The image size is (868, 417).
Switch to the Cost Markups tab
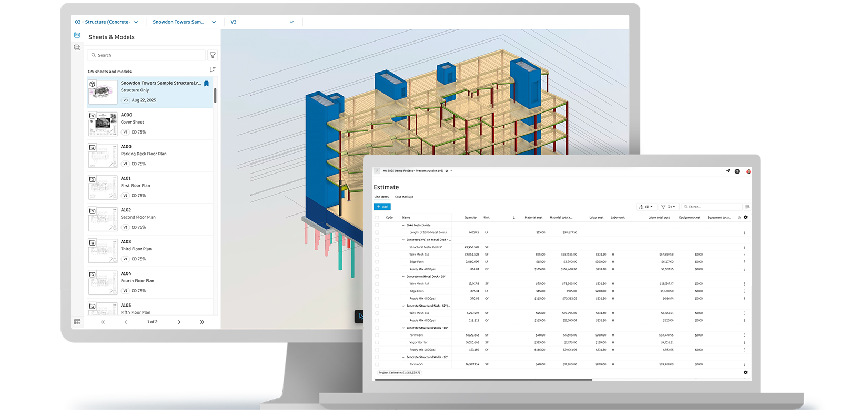[x=404, y=197]
